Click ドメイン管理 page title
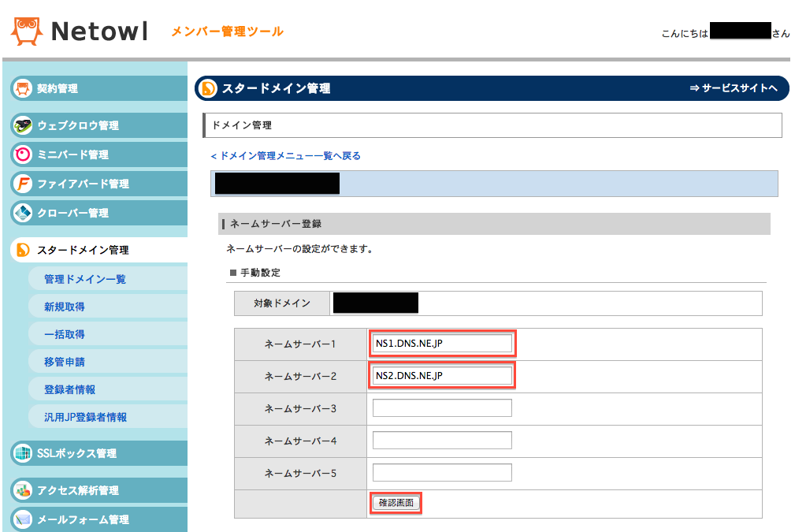Viewport: 795px width, 532px height. pos(242,125)
